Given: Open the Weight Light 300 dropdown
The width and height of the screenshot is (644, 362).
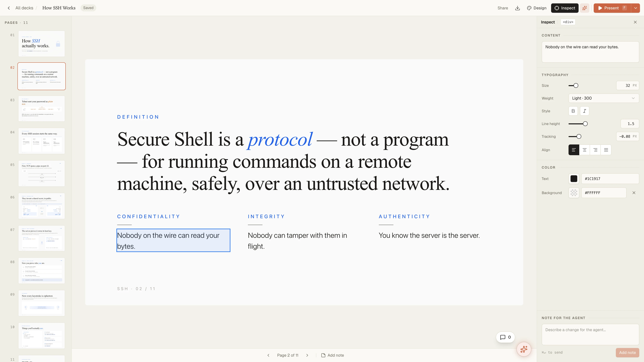Looking at the screenshot, I should [x=604, y=98].
